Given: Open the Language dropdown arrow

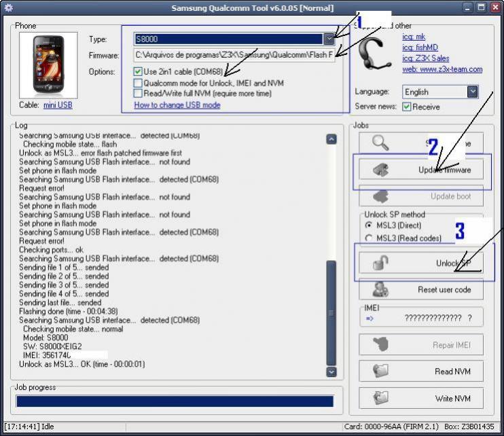Looking at the screenshot, I should [473, 92].
